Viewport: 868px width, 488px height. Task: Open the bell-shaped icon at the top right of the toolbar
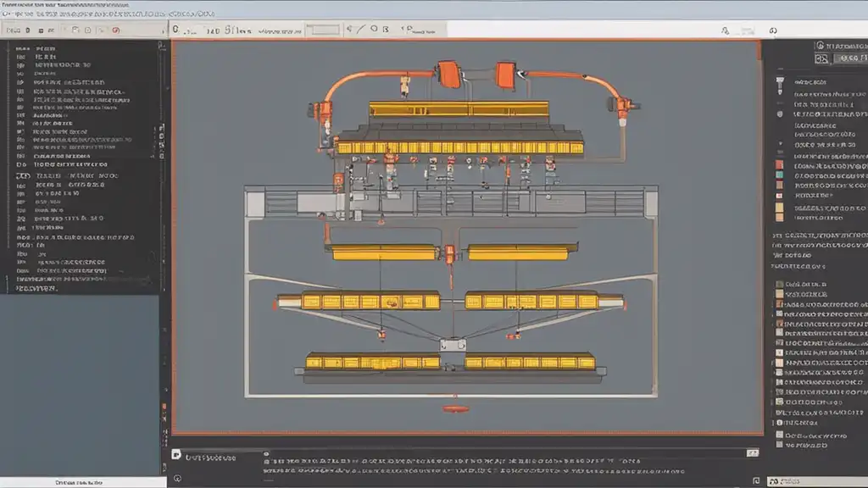726,30
